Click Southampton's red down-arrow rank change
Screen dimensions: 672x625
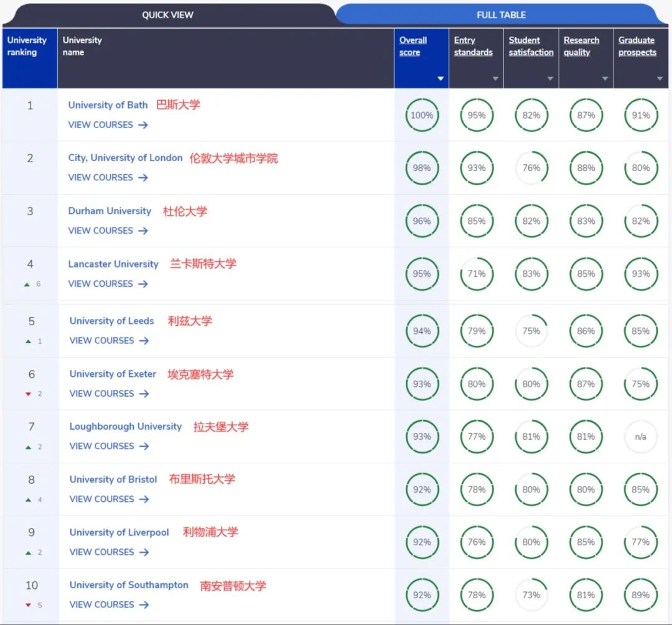click(x=28, y=605)
